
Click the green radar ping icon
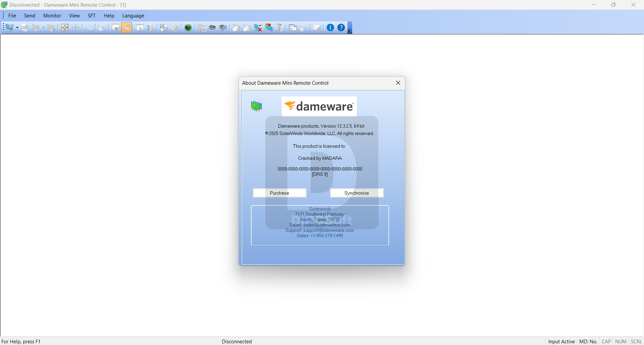tap(188, 28)
